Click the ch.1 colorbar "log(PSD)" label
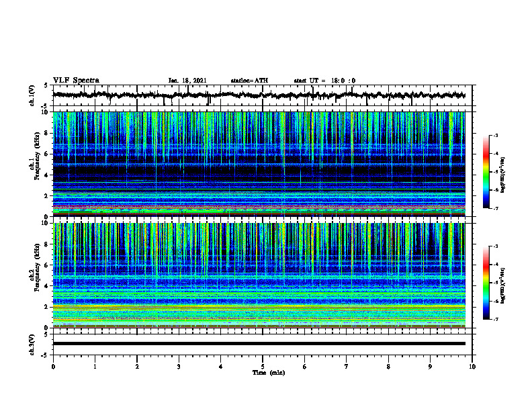The height and width of the screenshot is (411, 532). point(503,175)
